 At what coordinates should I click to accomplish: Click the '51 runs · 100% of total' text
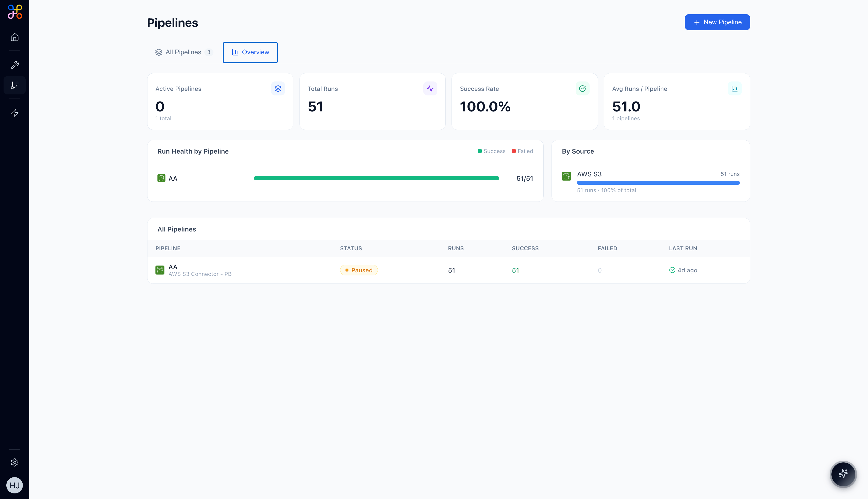click(x=606, y=190)
